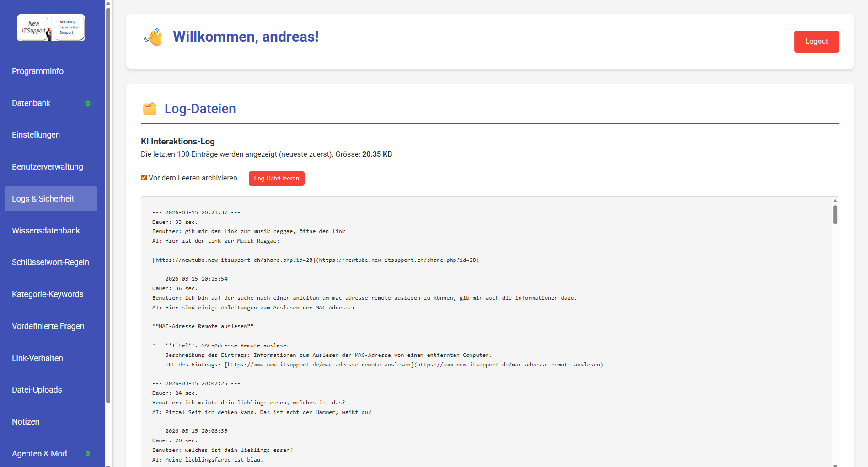Click the Log-Dateien folder icon

point(150,109)
